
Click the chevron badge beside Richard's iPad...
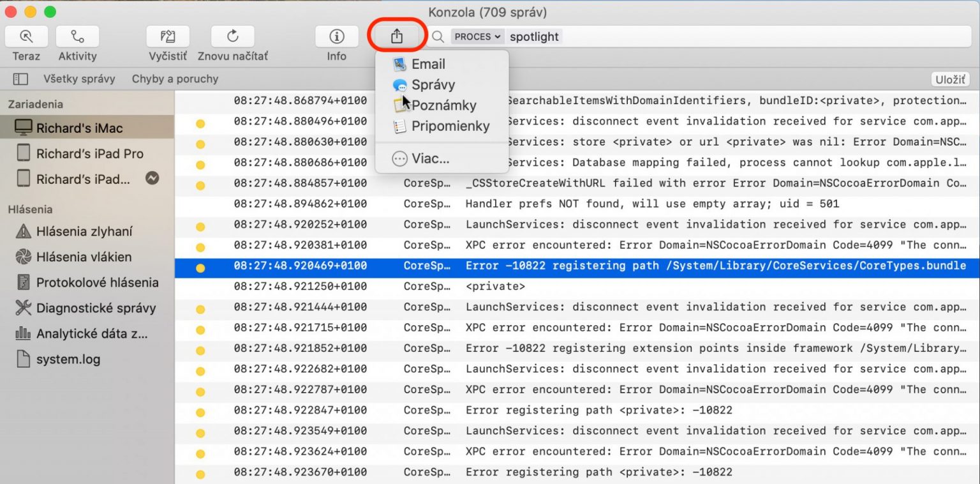152,178
